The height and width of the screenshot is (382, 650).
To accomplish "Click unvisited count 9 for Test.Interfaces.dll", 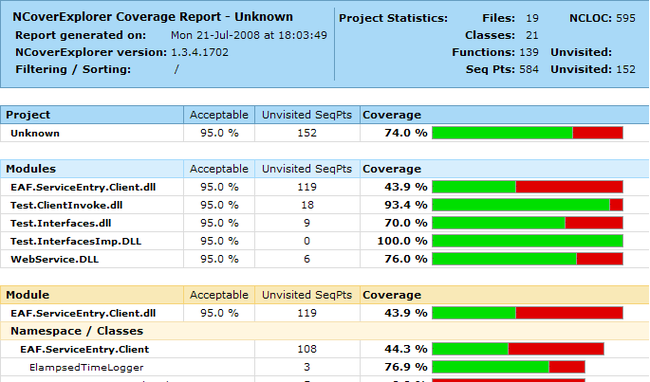I will 307,223.
